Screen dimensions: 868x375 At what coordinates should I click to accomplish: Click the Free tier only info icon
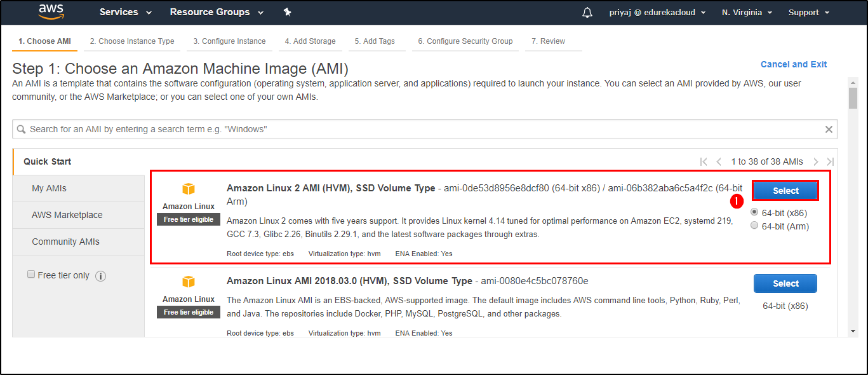coord(100,276)
